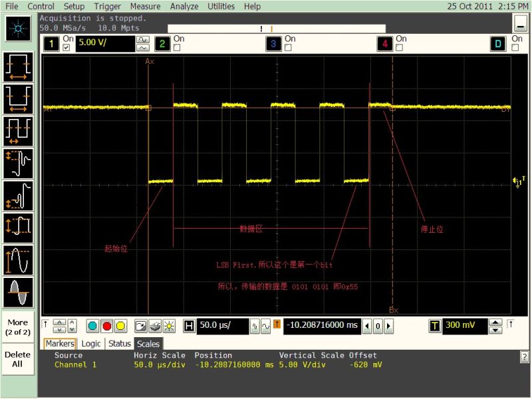Click the trigger level T icon
This screenshot has height=399, width=532.
tap(434, 326)
